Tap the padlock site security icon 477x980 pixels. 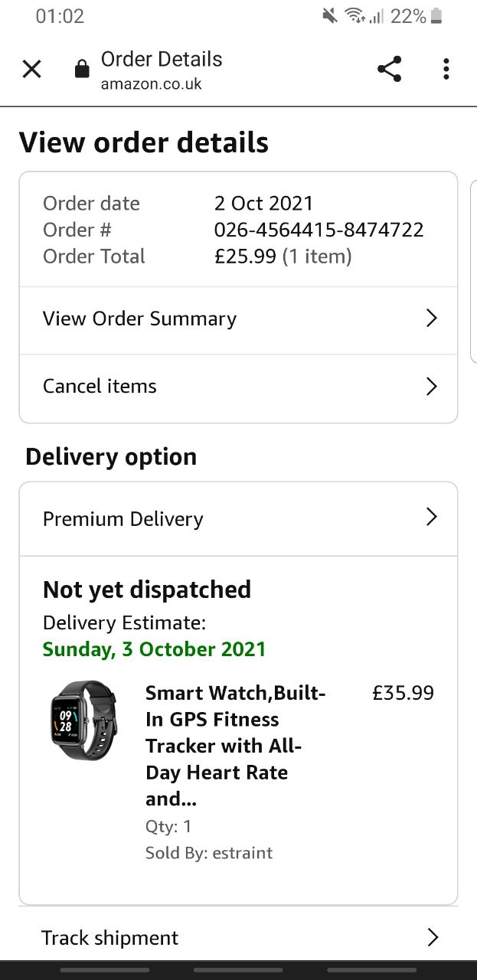81,70
